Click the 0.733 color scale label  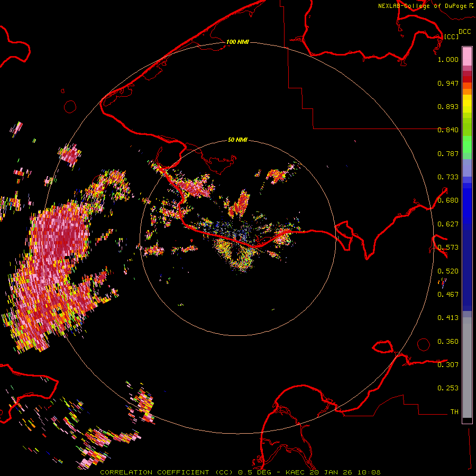click(448, 177)
